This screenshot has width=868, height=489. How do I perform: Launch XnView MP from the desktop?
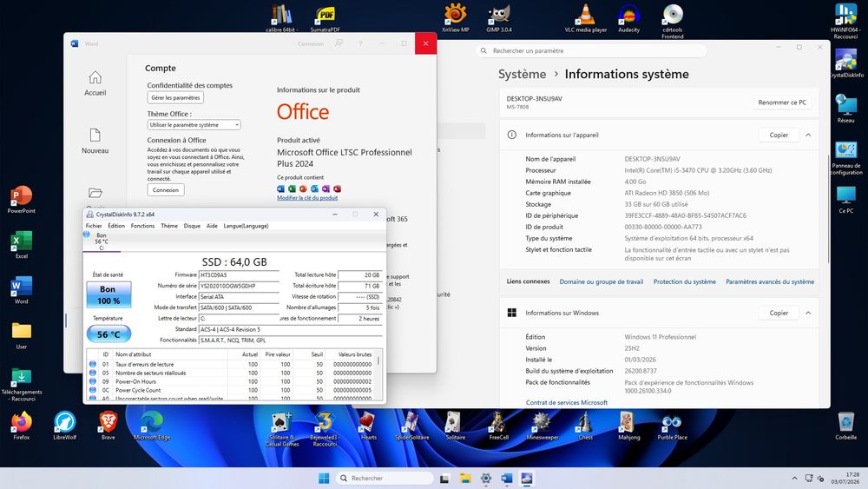(456, 17)
